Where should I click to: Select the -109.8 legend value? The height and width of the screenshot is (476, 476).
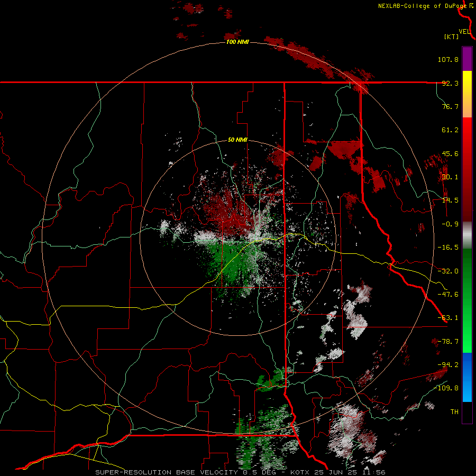pyautogui.click(x=446, y=388)
